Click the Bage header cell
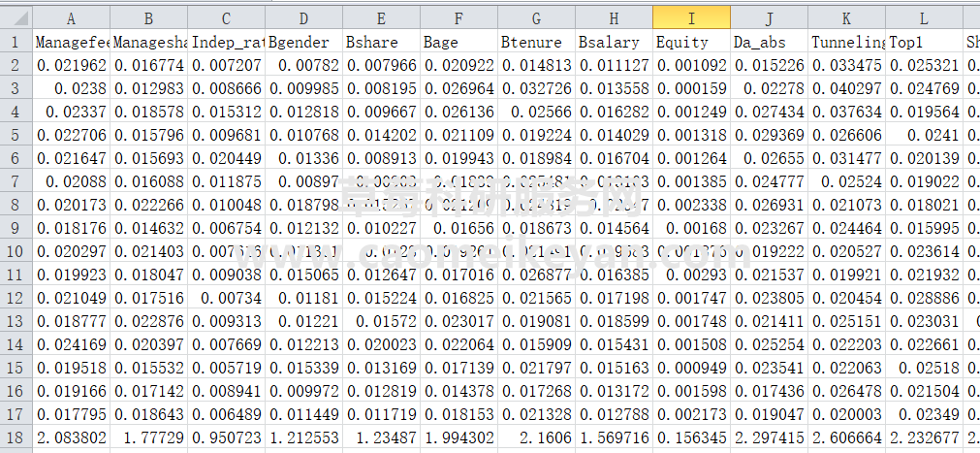Image resolution: width=980 pixels, height=453 pixels. coord(458,42)
